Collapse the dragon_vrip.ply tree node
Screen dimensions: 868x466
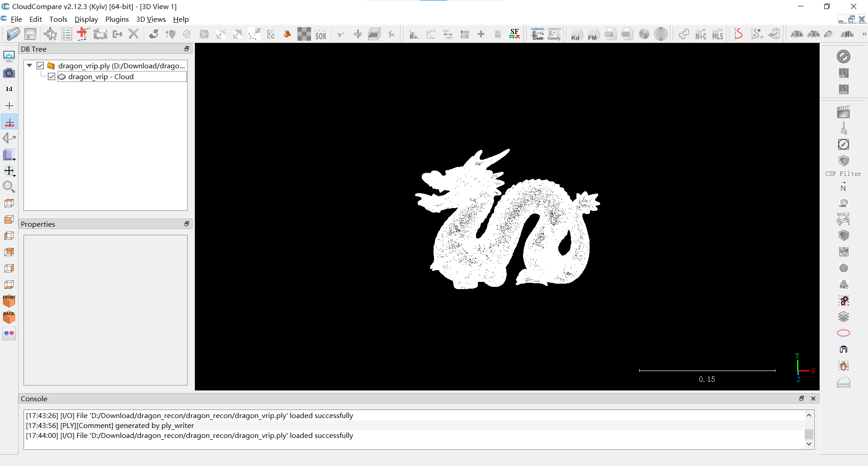pos(29,66)
